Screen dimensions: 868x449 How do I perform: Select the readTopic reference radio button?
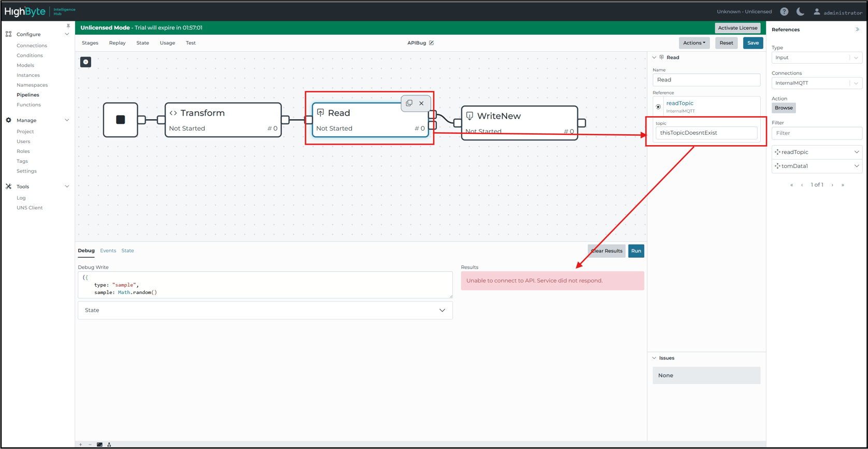coord(659,107)
